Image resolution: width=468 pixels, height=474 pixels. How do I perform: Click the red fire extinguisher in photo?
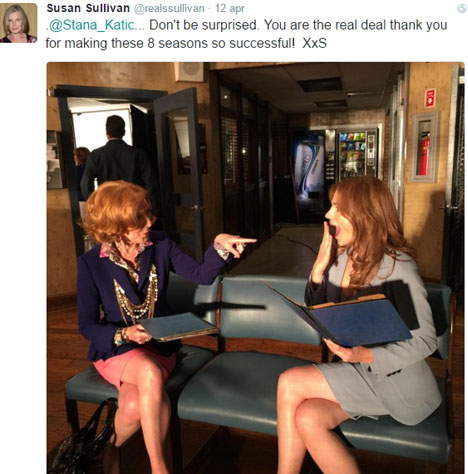[x=424, y=153]
